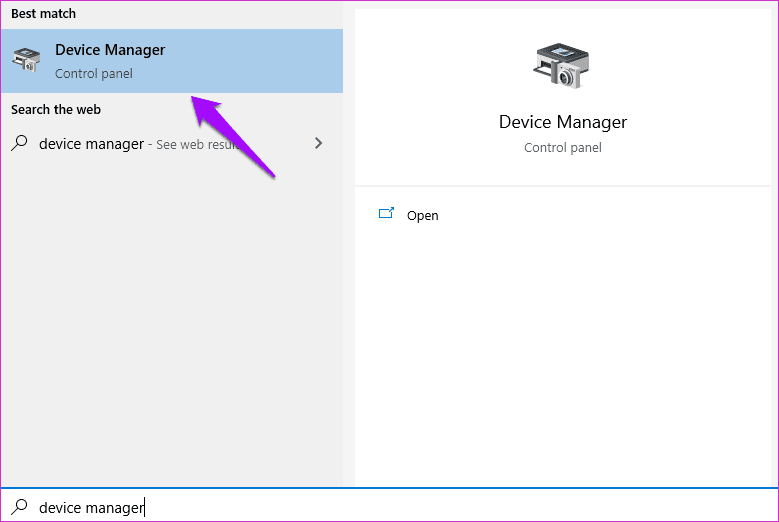
Task: Click the 'Device Manager' title in preview pane
Action: tap(562, 122)
